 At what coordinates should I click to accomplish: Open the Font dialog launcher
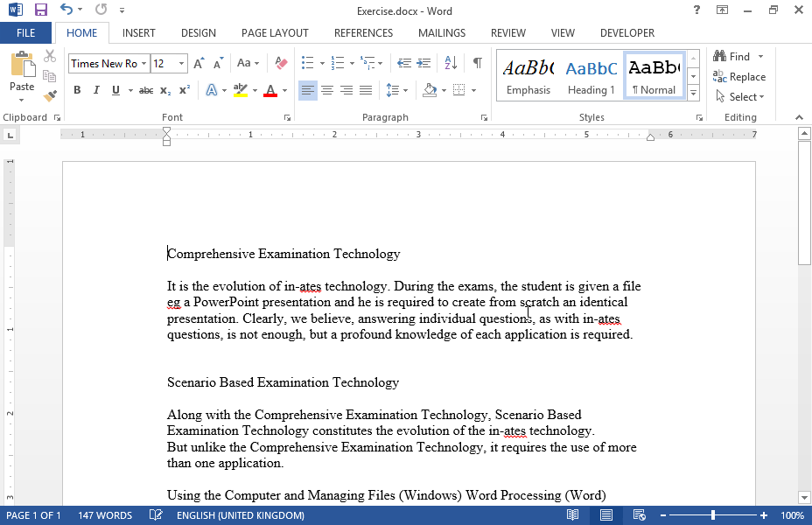(x=287, y=118)
